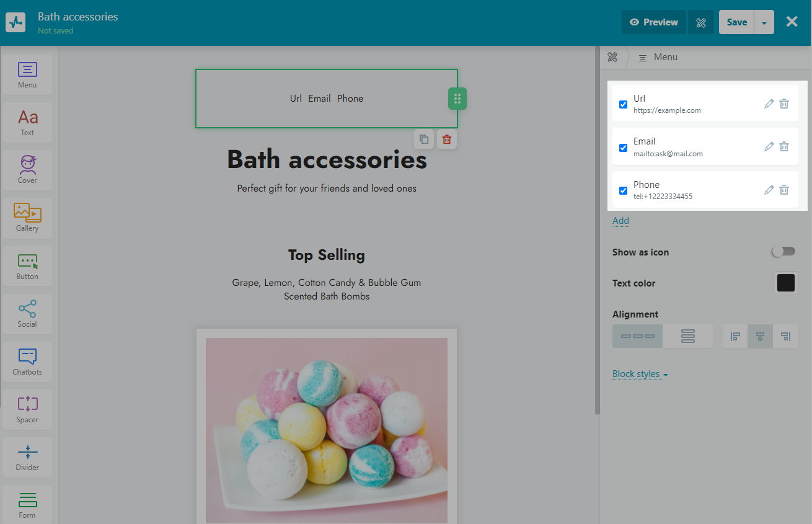The image size is (812, 524).
Task: Add a Cover block from sidebar
Action: tap(27, 169)
